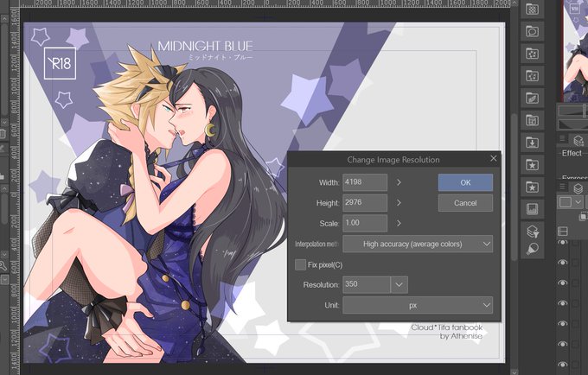
Task: Open the feather brush material folder icon
Action: pos(532,99)
